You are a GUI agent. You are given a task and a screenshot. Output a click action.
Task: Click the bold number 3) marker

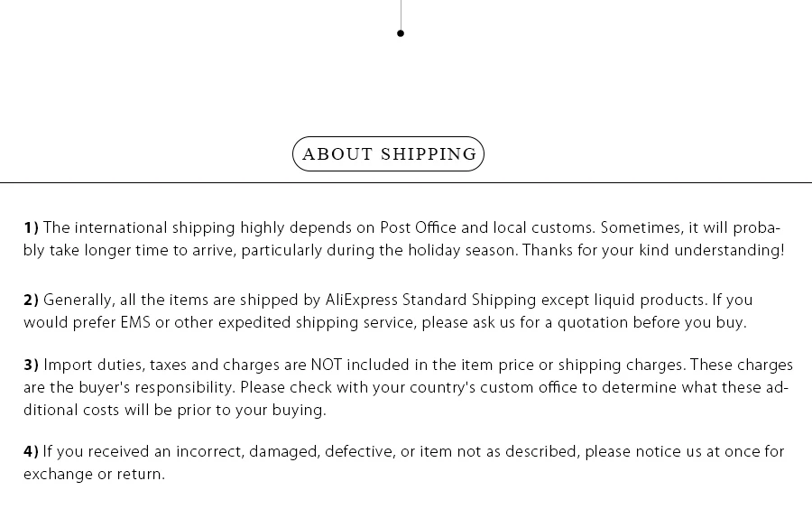[31, 365]
